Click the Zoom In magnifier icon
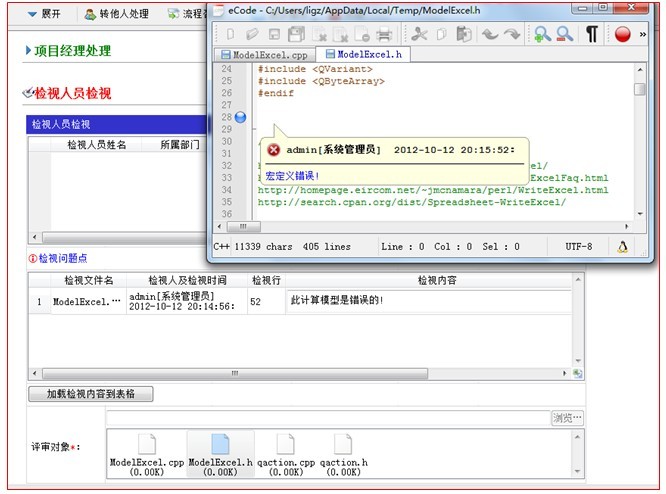The image size is (666, 494). click(542, 35)
